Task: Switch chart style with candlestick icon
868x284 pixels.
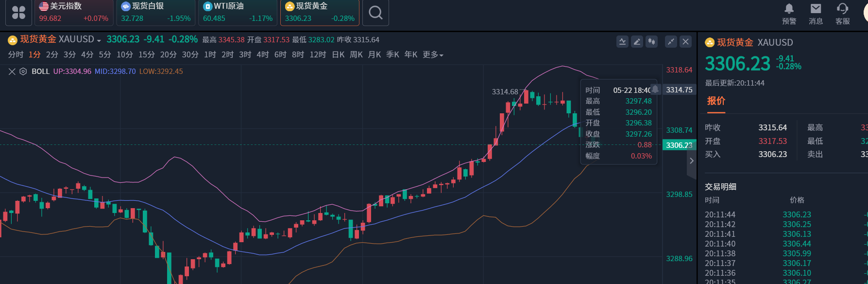Action: [651, 42]
